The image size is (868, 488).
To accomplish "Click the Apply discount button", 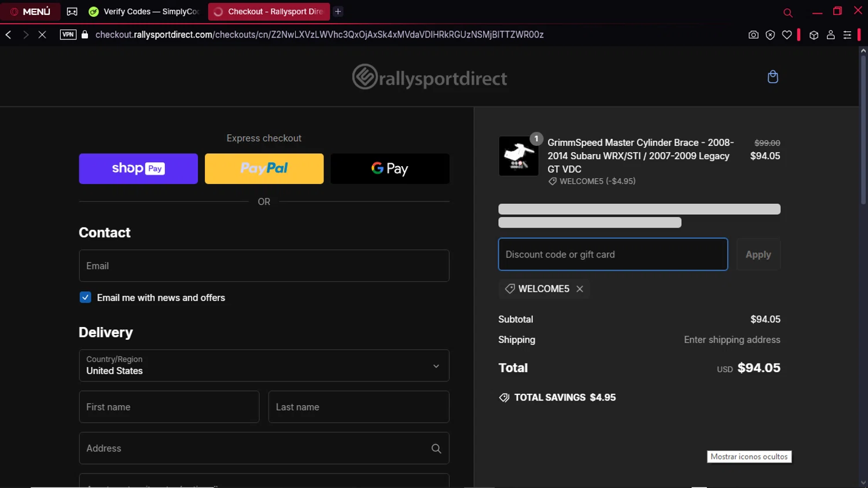I will pyautogui.click(x=758, y=254).
